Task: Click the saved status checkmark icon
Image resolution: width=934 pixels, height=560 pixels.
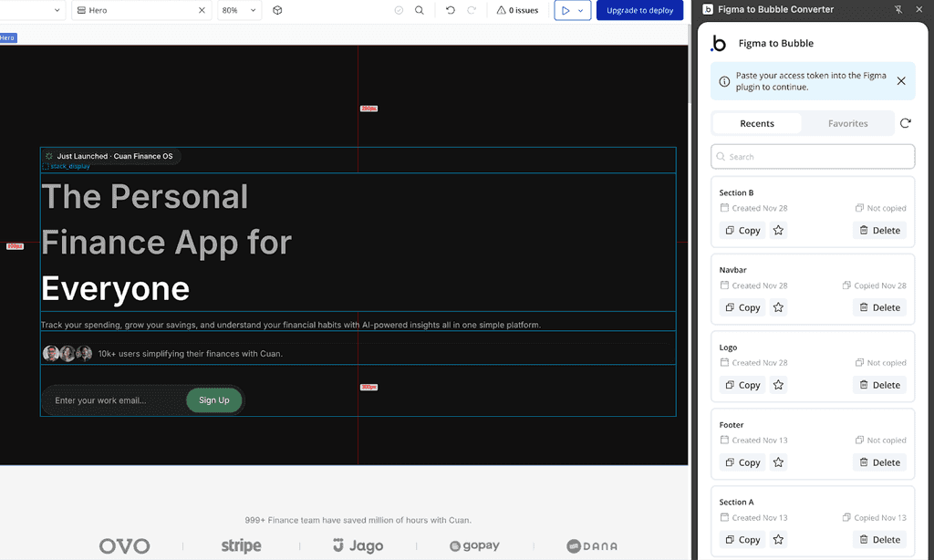Action: [x=400, y=10]
